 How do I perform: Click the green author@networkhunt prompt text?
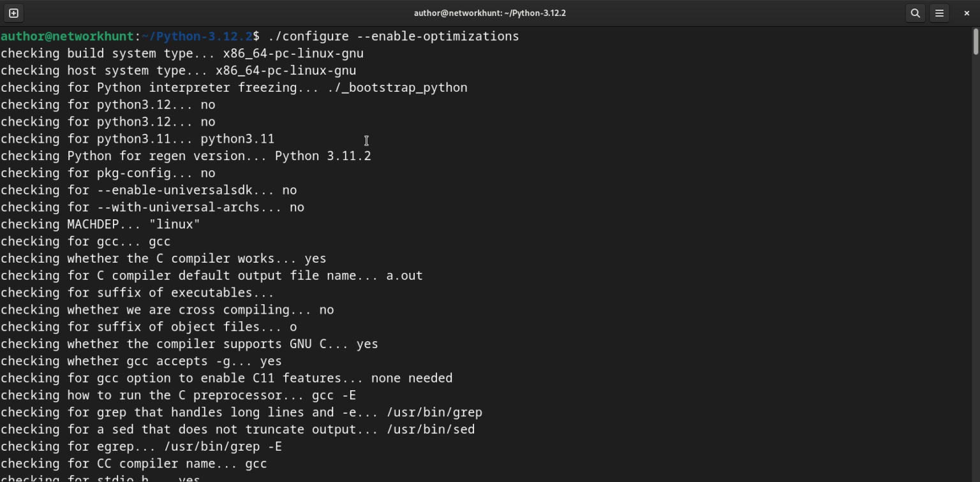67,36
